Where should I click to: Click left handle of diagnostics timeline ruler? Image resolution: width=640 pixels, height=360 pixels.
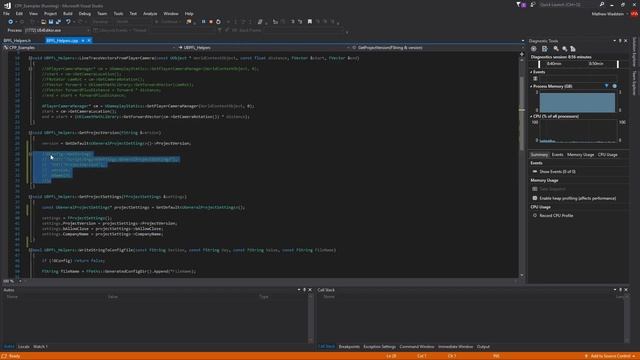click(x=539, y=64)
